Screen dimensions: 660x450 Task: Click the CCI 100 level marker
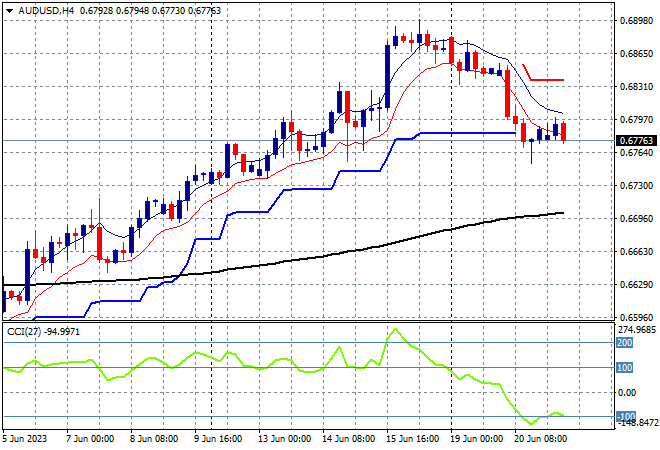pos(625,367)
